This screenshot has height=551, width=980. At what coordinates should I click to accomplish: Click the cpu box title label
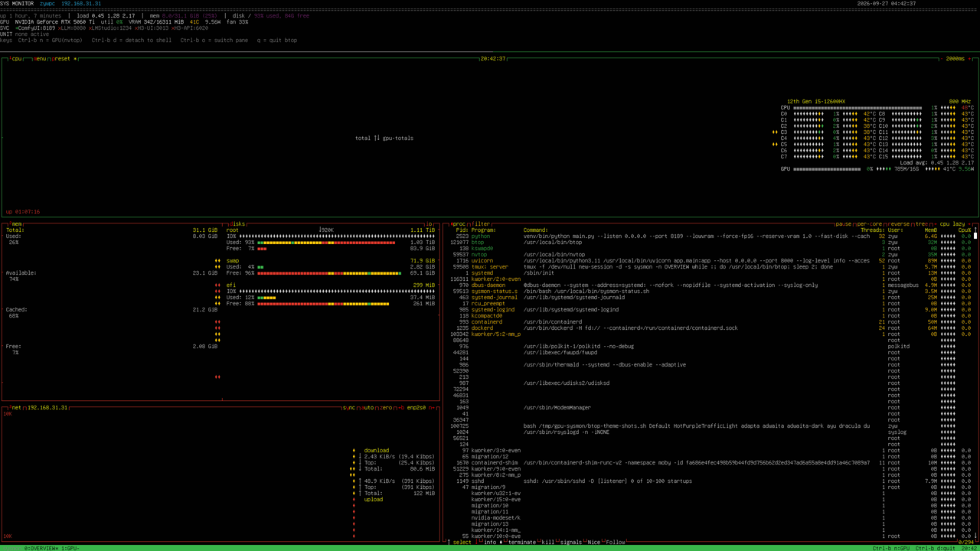click(16, 59)
